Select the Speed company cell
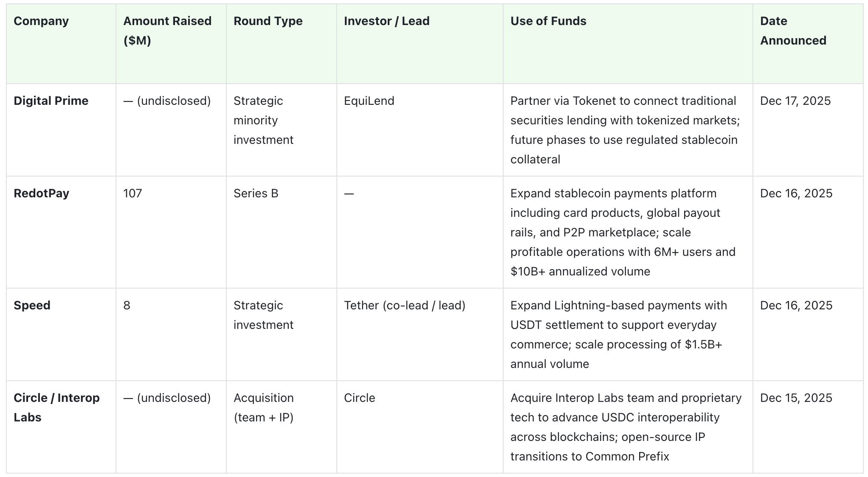Image resolution: width=868 pixels, height=477 pixels. (32, 306)
